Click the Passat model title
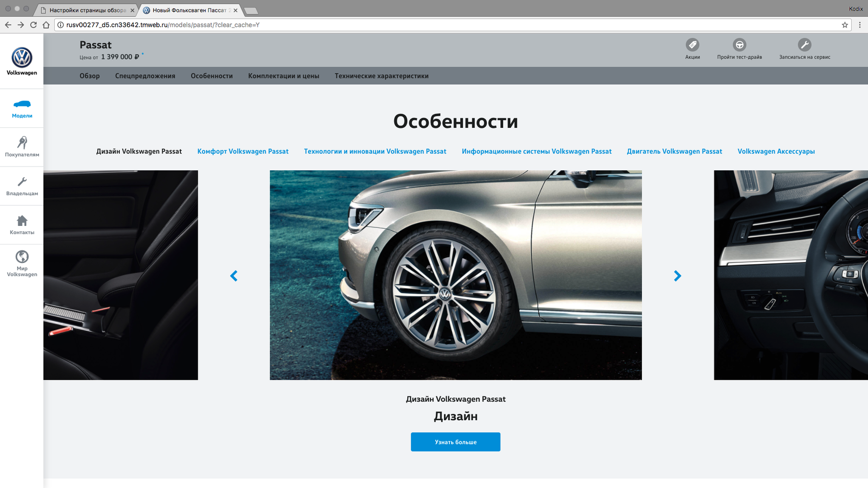 pyautogui.click(x=95, y=45)
